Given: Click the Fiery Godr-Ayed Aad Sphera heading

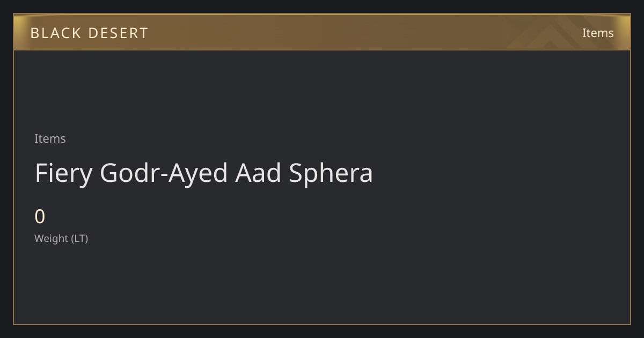Looking at the screenshot, I should (x=204, y=173).
